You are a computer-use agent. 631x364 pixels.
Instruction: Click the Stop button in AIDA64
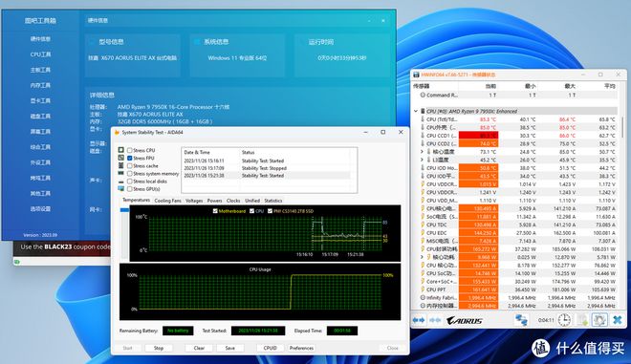point(159,348)
